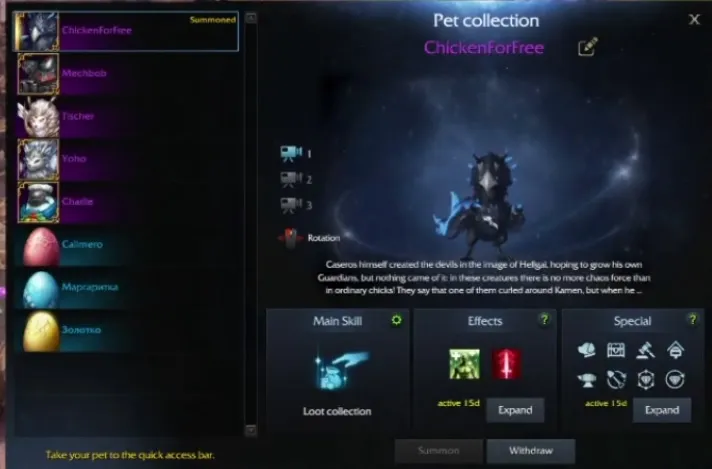Select camera view 1 icon
Screen dimensions: 712x469
coord(291,153)
